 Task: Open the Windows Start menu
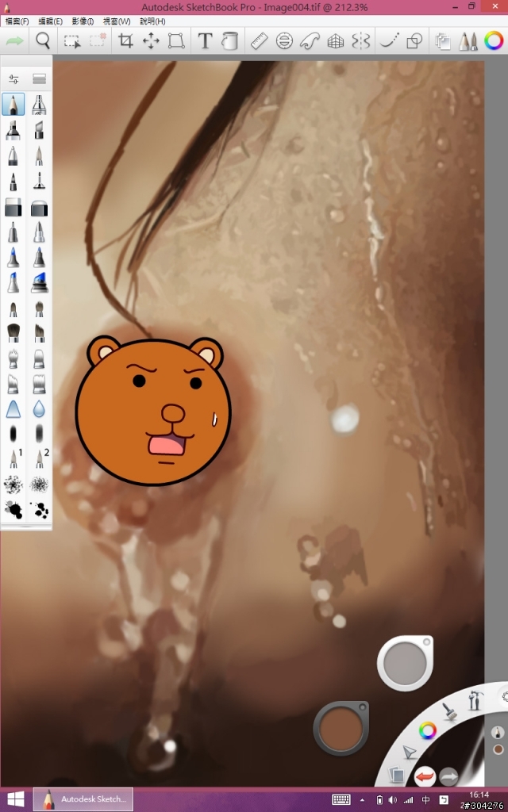(16, 799)
